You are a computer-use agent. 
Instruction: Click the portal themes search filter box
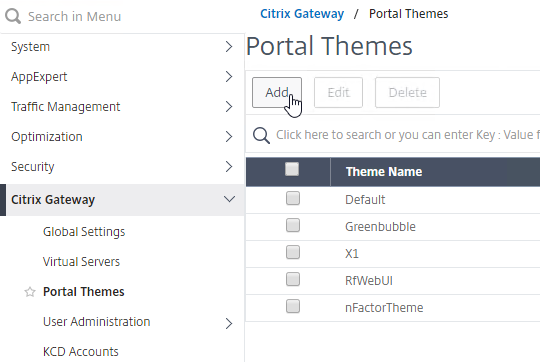point(393,135)
